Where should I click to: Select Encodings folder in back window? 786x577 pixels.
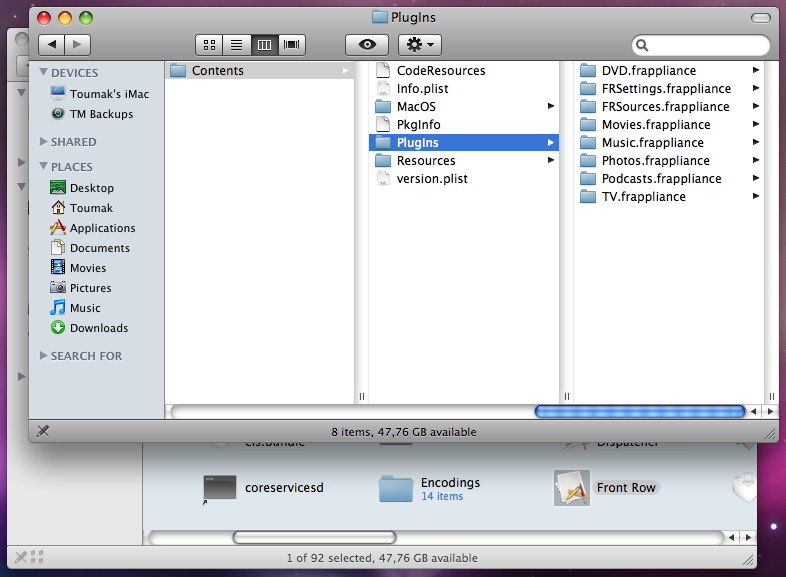(430, 488)
